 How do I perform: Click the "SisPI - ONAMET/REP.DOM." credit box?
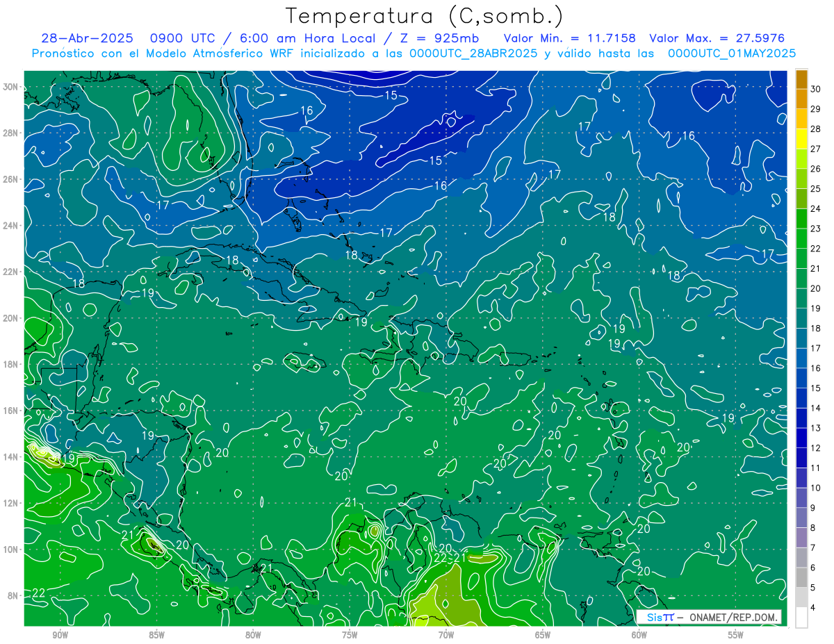click(x=708, y=617)
